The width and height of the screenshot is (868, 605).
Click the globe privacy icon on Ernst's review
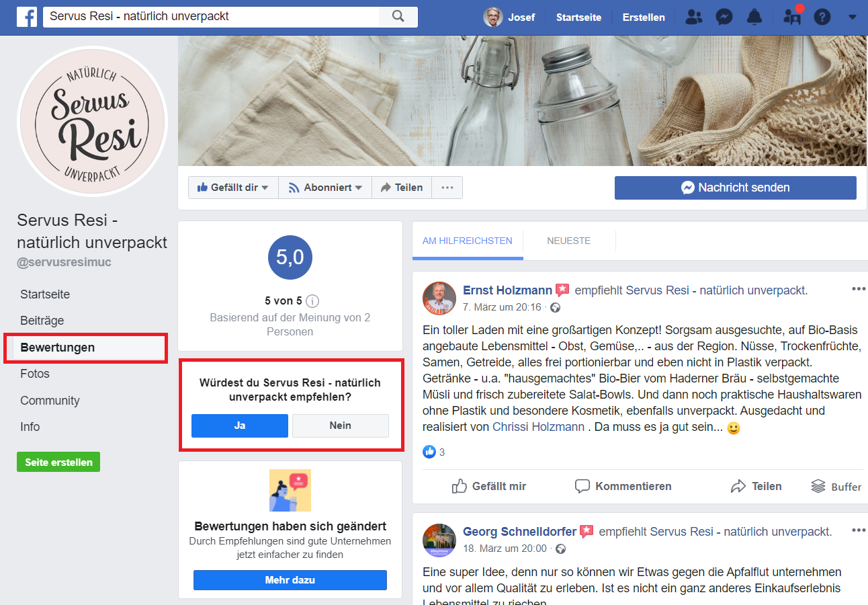[555, 308]
